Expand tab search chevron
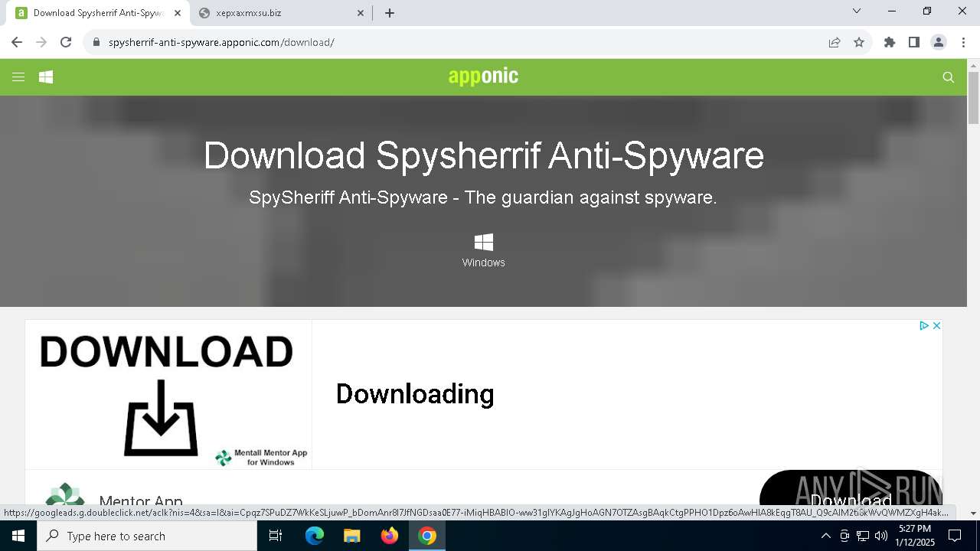 point(857,11)
